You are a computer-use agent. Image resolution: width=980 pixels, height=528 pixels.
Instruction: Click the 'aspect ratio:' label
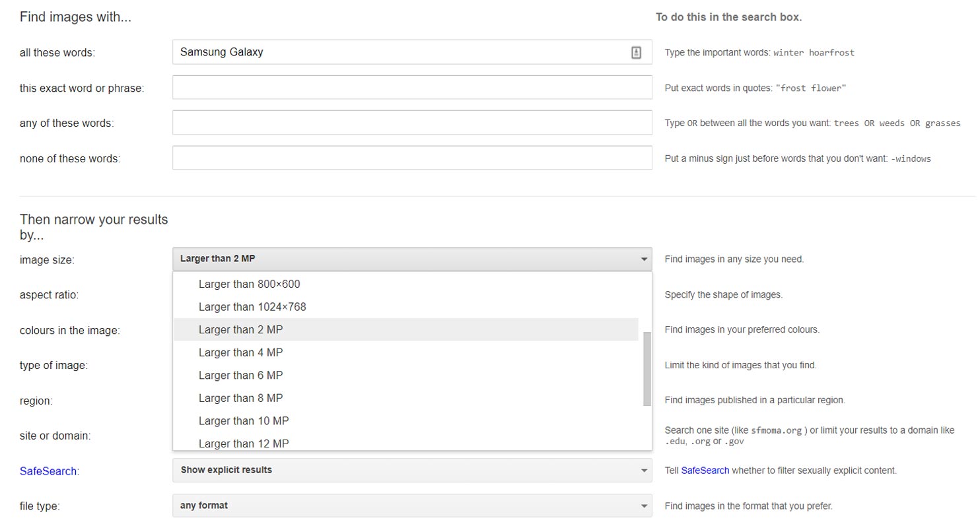(x=49, y=295)
